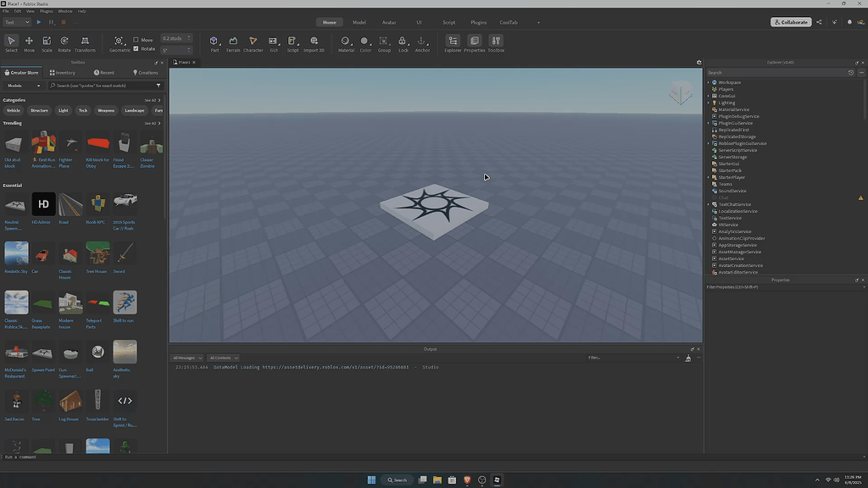Insert a new Part

pos(214,43)
